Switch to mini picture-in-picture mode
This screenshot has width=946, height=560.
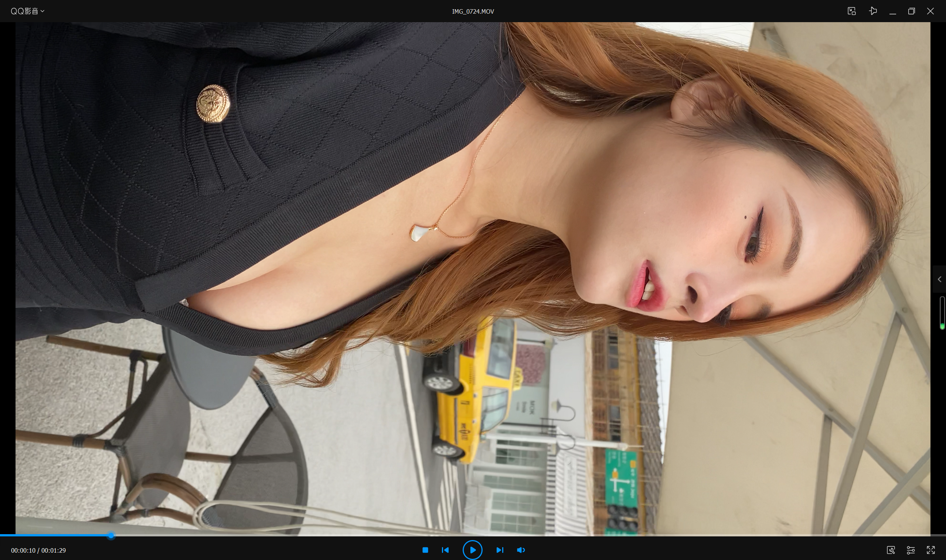(x=852, y=11)
